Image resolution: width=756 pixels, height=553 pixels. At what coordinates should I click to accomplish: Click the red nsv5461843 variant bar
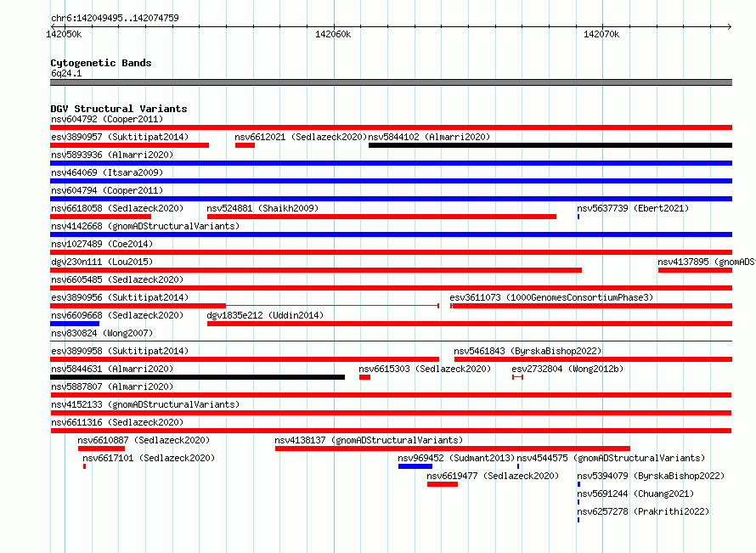593,359
